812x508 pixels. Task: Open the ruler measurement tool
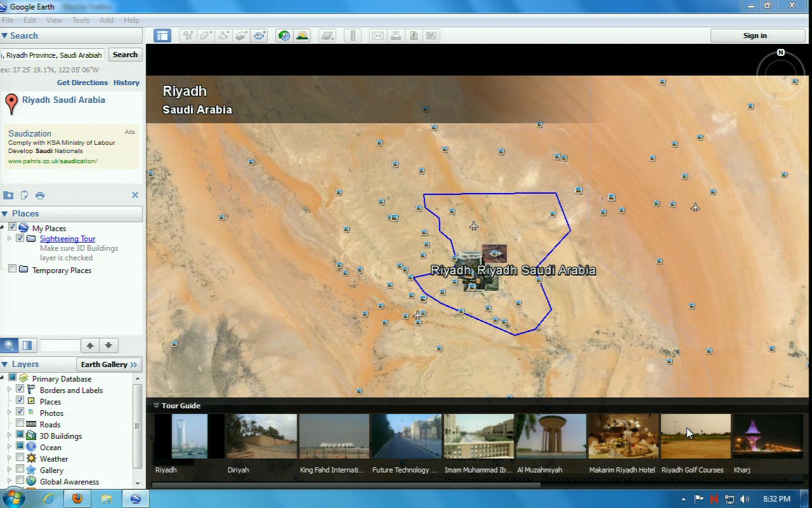click(353, 36)
